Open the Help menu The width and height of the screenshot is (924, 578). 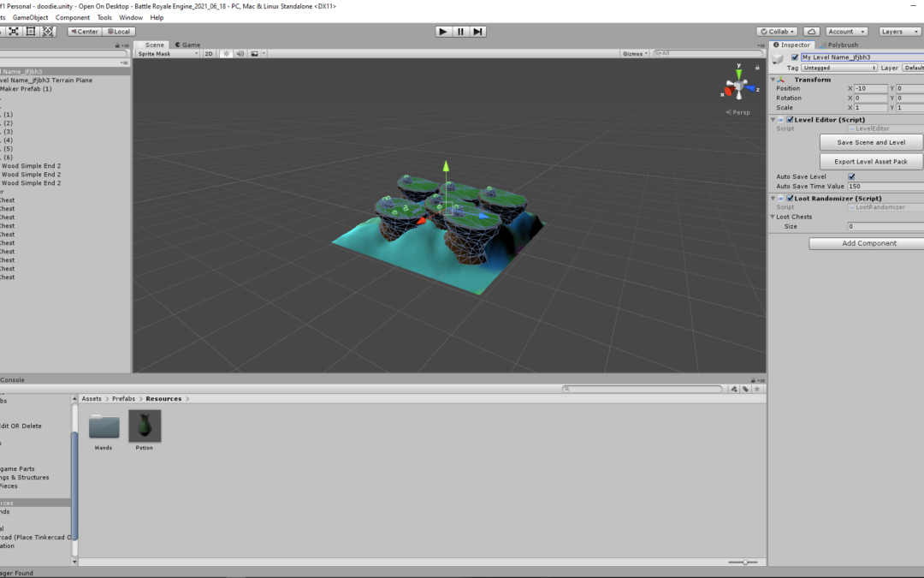click(157, 17)
